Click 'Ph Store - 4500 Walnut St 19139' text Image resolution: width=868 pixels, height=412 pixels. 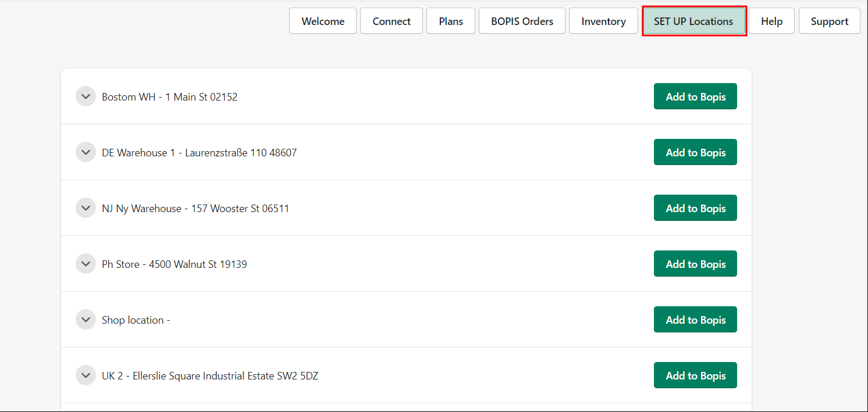[174, 264]
